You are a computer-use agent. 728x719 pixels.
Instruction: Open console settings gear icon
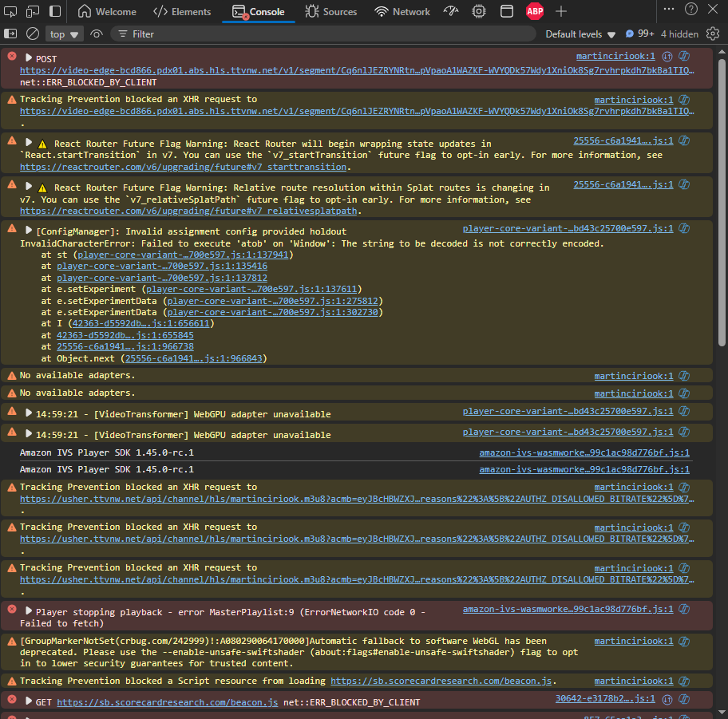(713, 34)
